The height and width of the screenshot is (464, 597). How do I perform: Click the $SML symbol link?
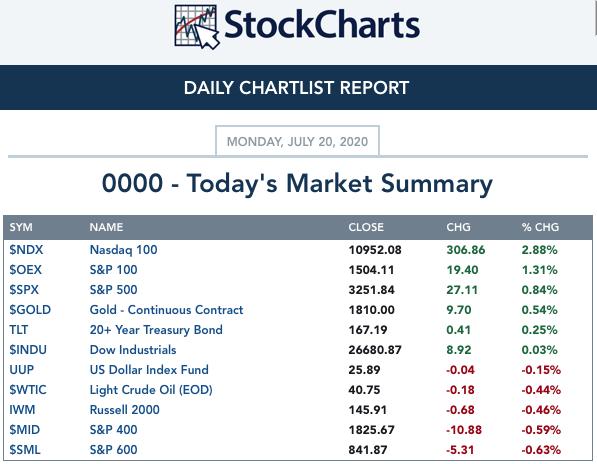pos(25,450)
